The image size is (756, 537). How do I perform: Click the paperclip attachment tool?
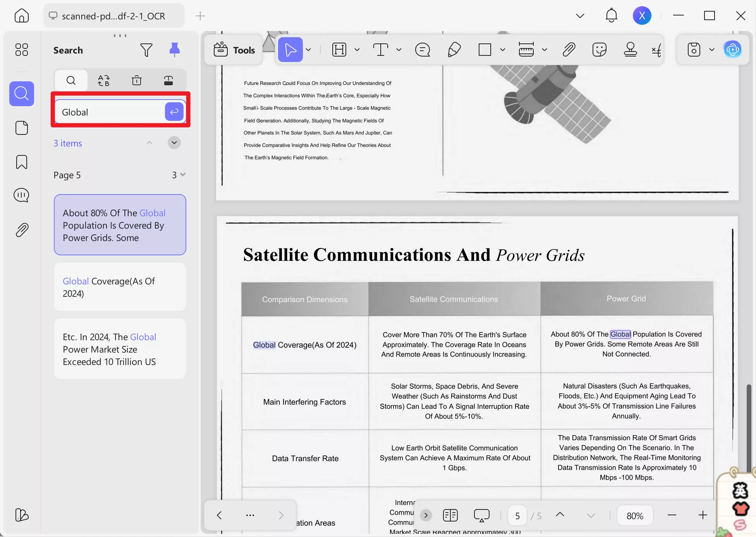[x=569, y=50]
